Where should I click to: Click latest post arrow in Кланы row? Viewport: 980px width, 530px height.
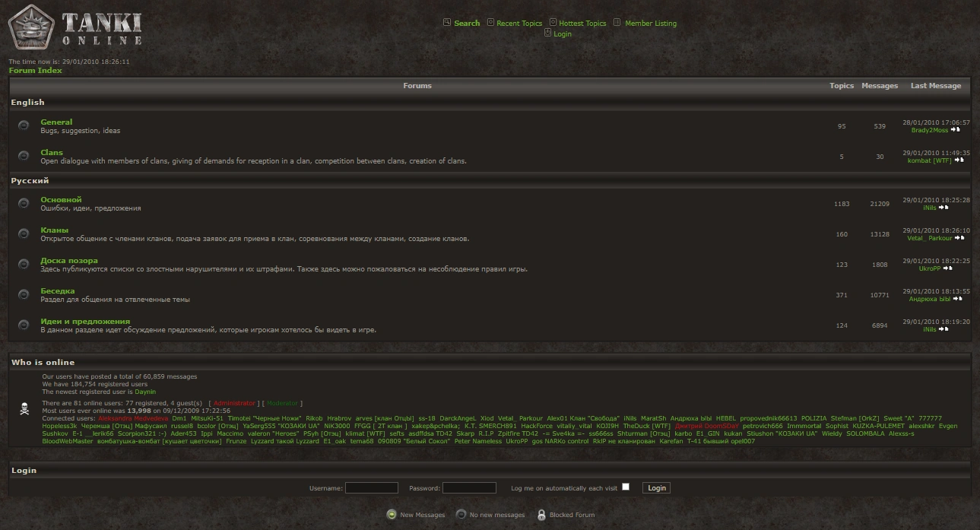959,238
